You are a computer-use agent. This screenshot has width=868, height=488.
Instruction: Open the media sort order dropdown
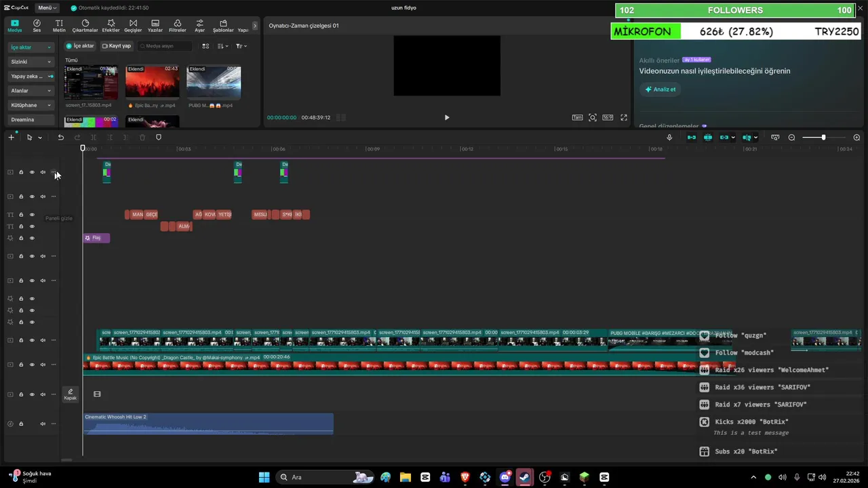point(223,46)
